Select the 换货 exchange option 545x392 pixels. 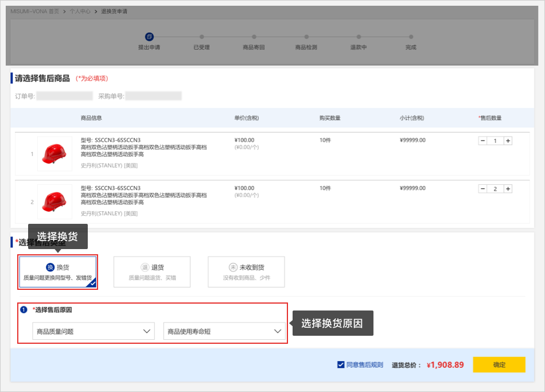57,272
